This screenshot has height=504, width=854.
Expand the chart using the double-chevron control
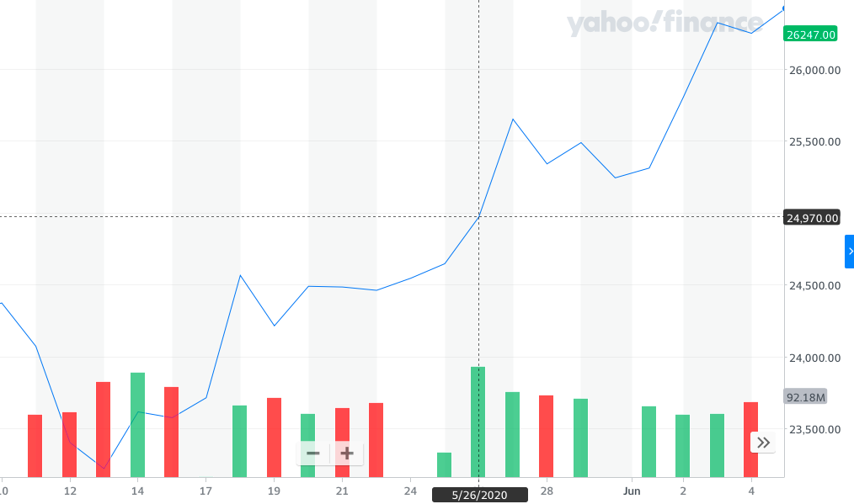pos(762,442)
